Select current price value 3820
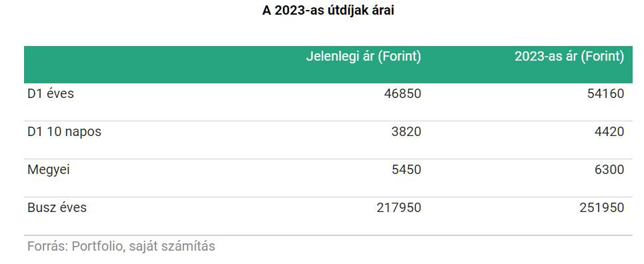Screen dimensions: 644x264 tap(406, 132)
